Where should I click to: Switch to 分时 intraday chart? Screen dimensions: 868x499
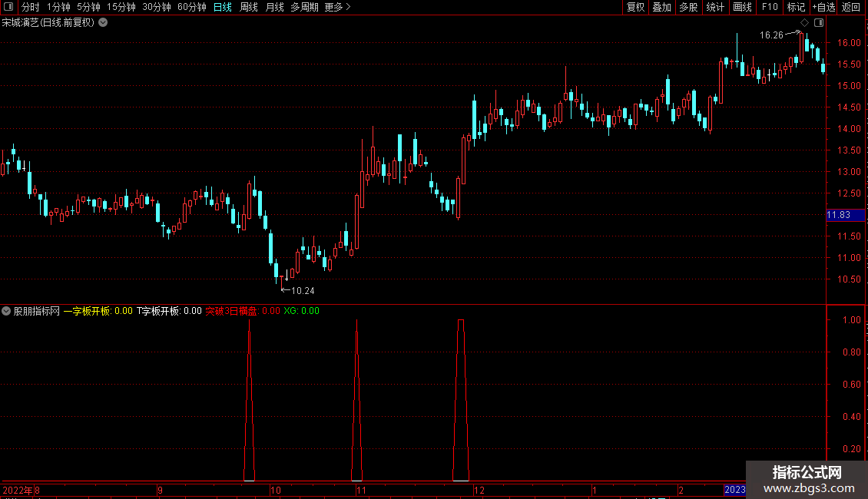click(31, 7)
